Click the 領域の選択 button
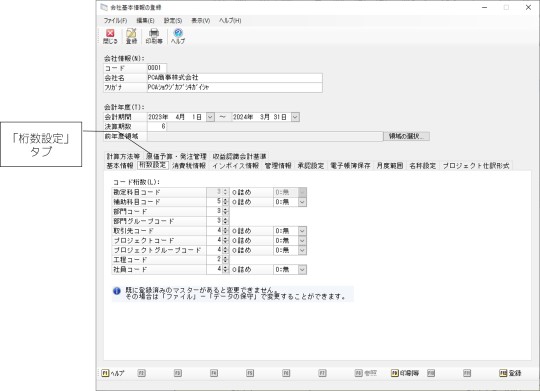540x391 pixels. point(406,136)
